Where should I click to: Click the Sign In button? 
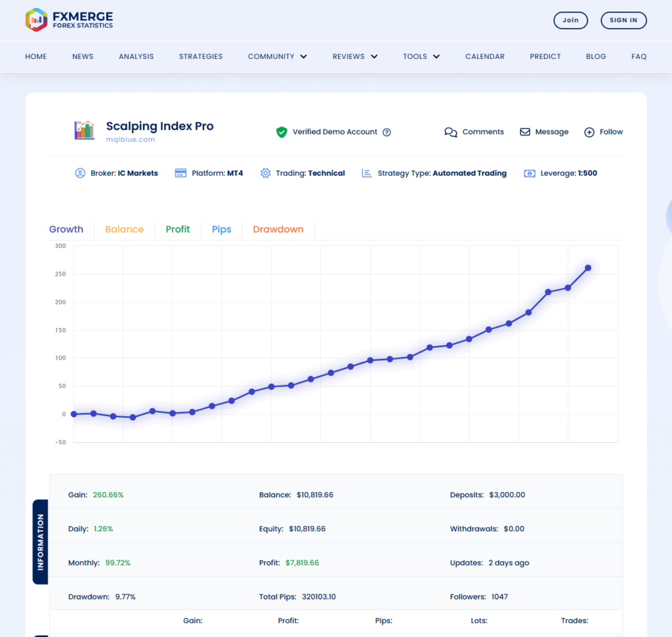[x=623, y=20]
